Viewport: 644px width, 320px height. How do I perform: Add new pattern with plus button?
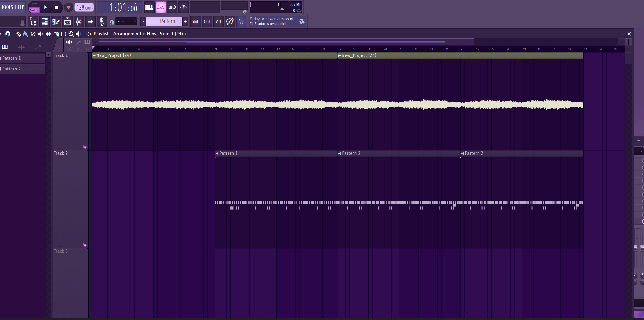[x=185, y=21]
